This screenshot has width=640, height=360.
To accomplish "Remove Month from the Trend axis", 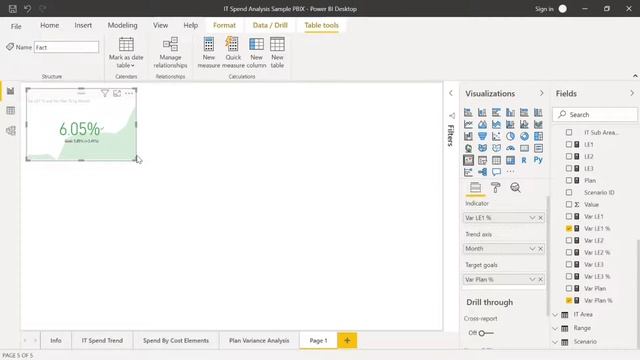I will pos(540,249).
